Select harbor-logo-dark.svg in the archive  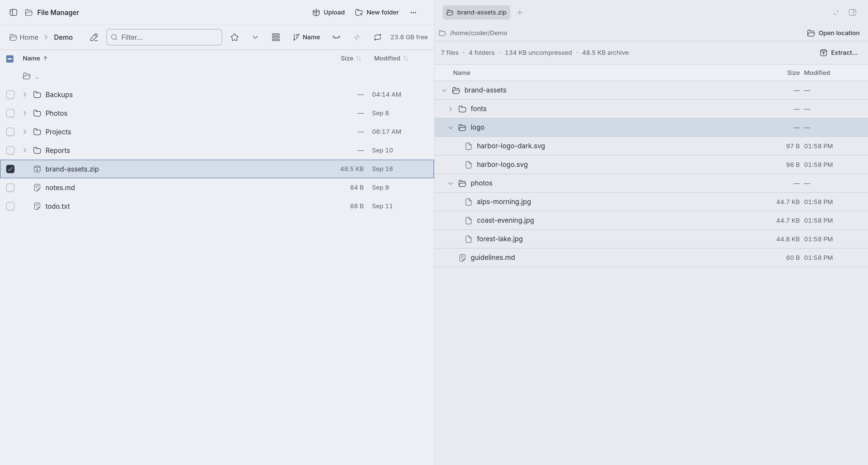pos(651,146)
